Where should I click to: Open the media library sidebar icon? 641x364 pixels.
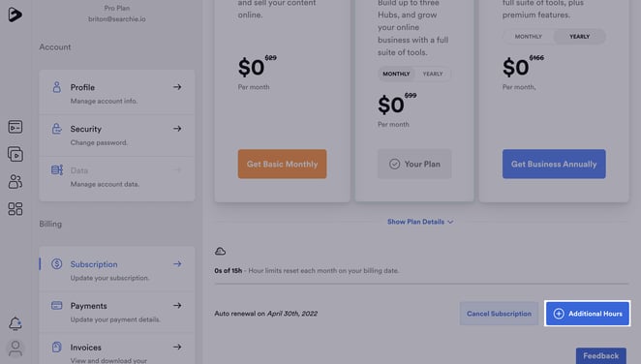(x=15, y=127)
